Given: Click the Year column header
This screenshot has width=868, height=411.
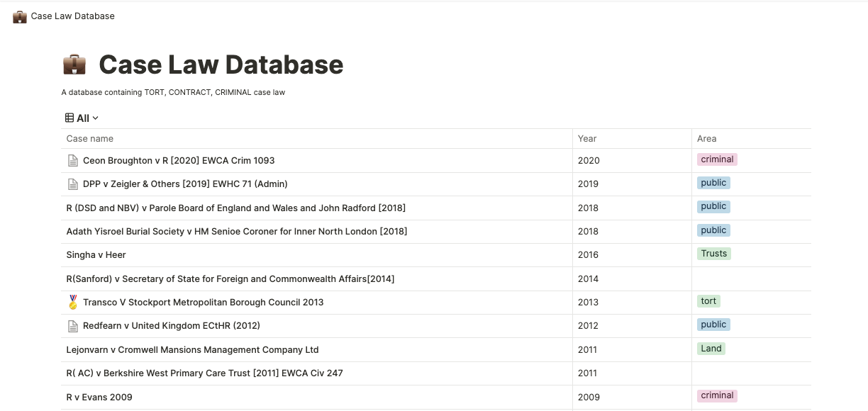Looking at the screenshot, I should pos(587,138).
